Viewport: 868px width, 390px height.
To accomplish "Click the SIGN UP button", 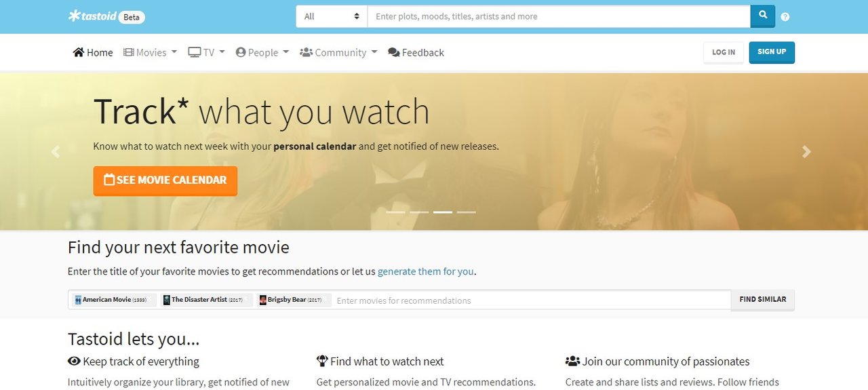I will click(x=772, y=52).
